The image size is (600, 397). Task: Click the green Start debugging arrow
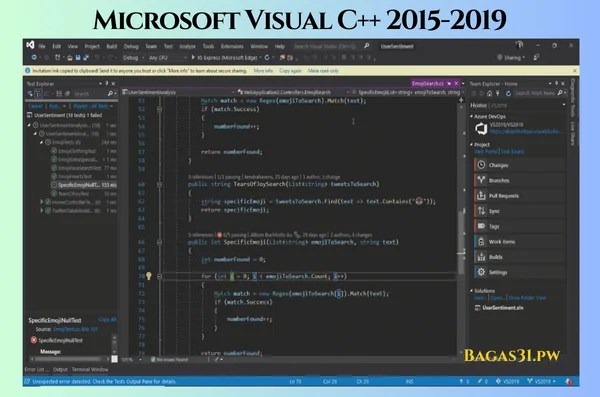[x=193, y=57]
